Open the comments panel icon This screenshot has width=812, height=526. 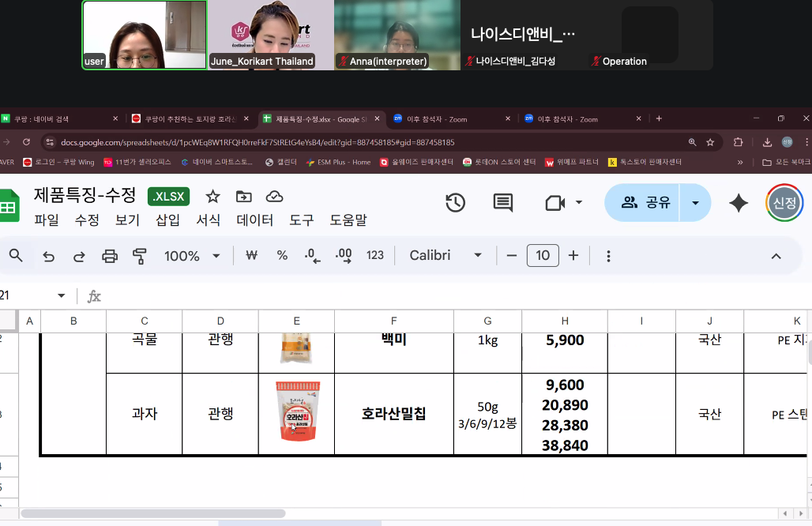pos(502,203)
